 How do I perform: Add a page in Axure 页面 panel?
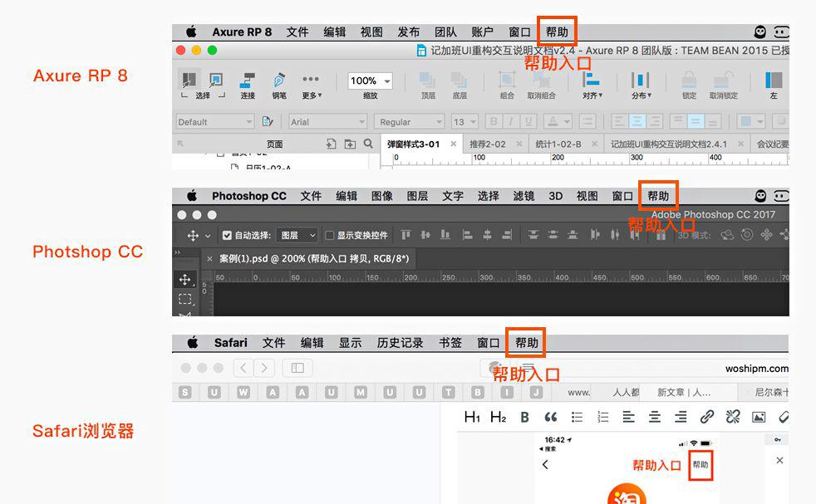click(x=331, y=144)
